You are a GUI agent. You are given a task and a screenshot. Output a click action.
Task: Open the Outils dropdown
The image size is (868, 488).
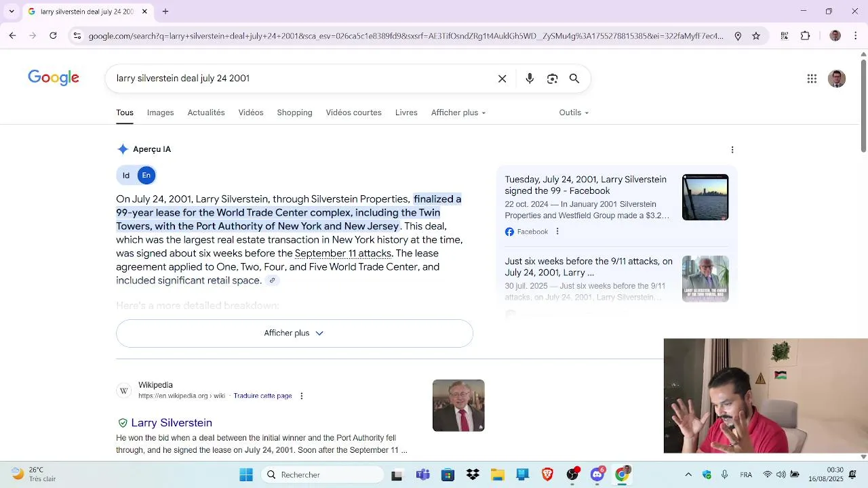click(574, 113)
